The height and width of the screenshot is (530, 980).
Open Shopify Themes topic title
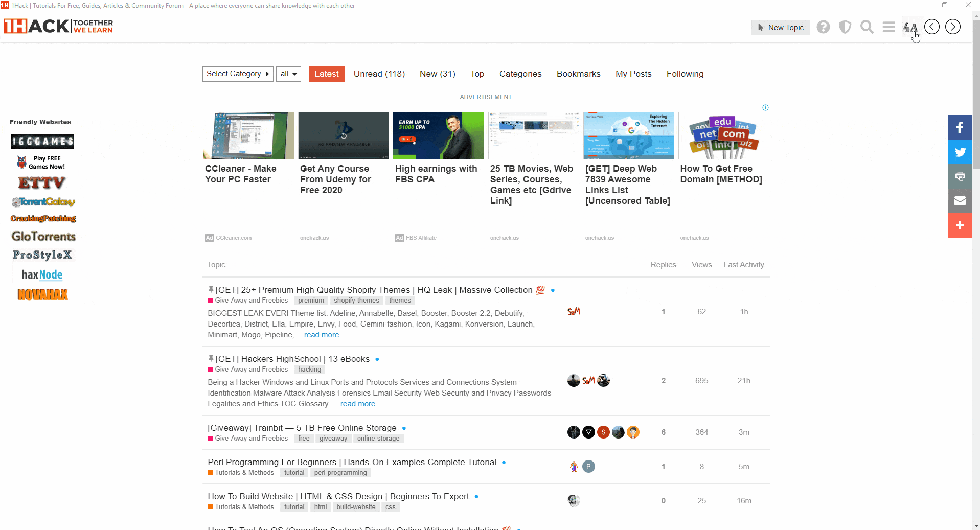point(374,290)
